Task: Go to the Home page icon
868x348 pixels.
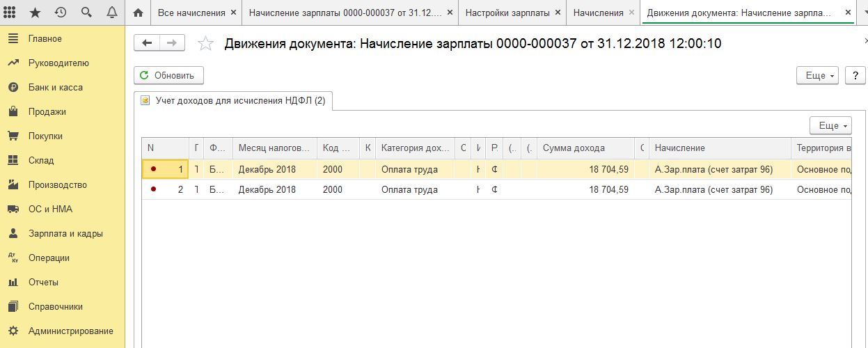Action: (138, 13)
